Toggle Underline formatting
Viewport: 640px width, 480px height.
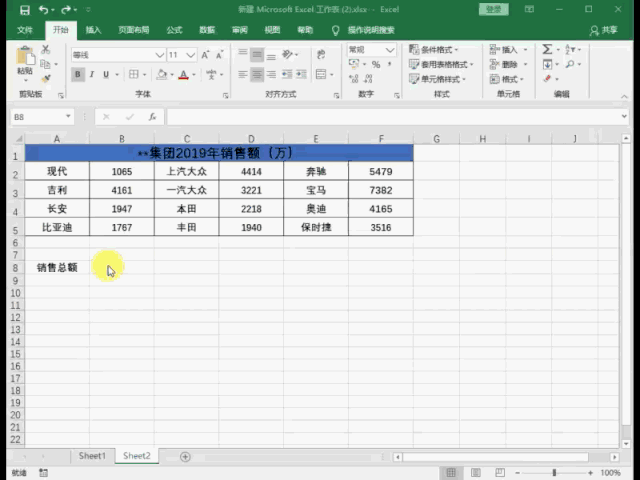(x=106, y=74)
